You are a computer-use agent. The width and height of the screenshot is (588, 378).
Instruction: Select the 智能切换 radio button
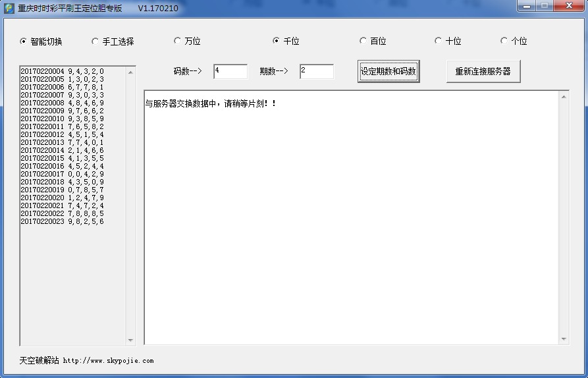point(24,41)
